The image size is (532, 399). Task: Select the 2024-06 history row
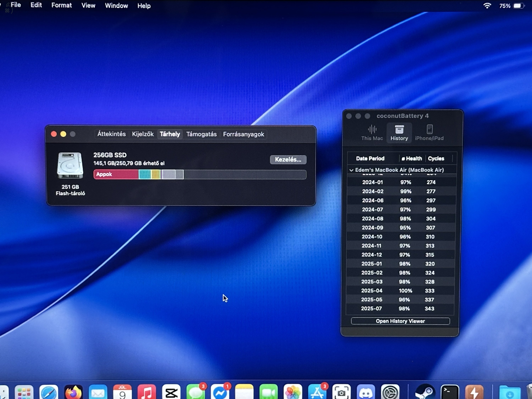(x=401, y=200)
